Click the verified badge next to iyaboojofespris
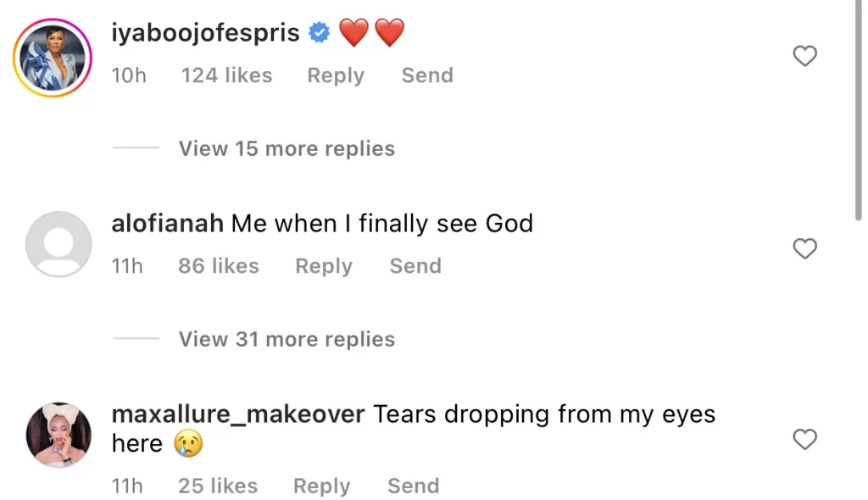 point(319,34)
